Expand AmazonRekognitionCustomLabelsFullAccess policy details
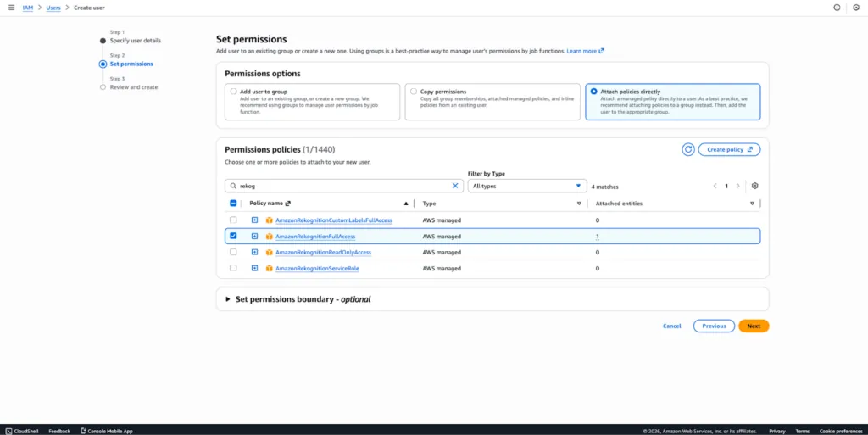This screenshot has height=435, width=868. [254, 220]
